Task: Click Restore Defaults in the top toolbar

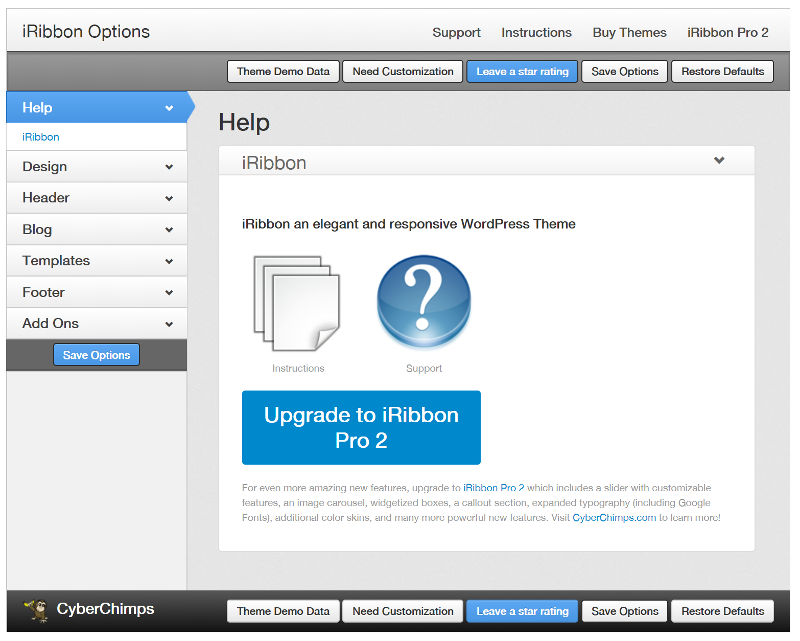Action: pyautogui.click(x=722, y=71)
